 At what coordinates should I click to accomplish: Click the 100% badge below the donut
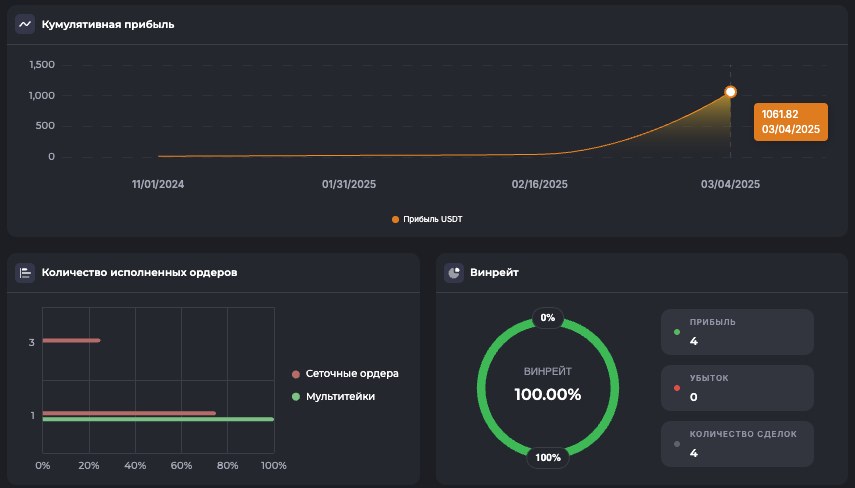coord(547,457)
